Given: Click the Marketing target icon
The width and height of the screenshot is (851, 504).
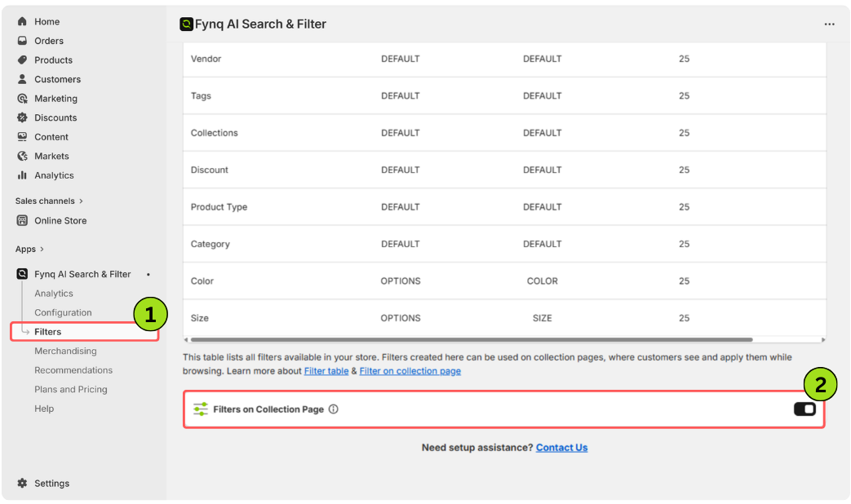Looking at the screenshot, I should (22, 98).
